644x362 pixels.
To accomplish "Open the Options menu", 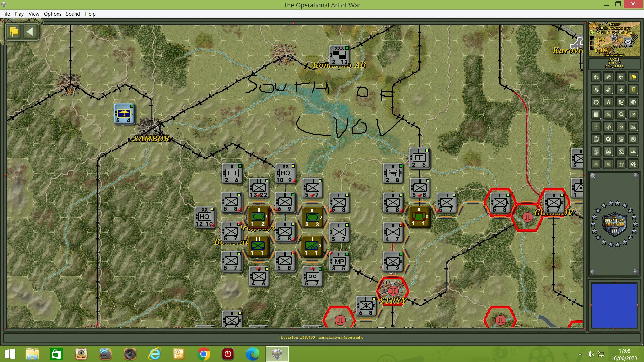I will (x=52, y=14).
